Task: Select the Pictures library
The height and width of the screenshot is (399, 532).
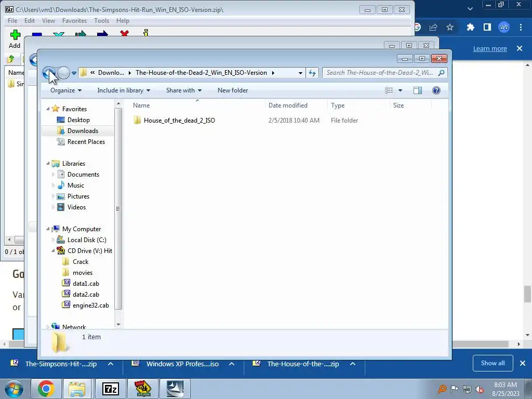Action: 78,196
